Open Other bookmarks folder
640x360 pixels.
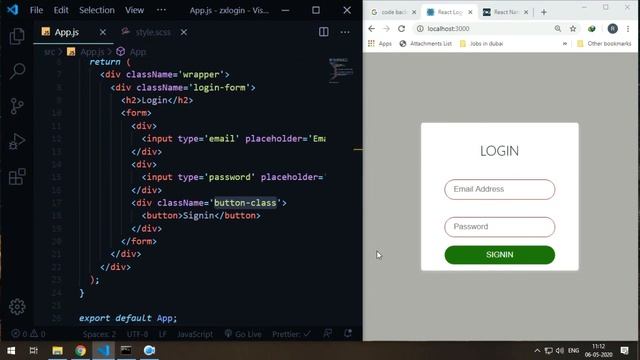point(604,44)
